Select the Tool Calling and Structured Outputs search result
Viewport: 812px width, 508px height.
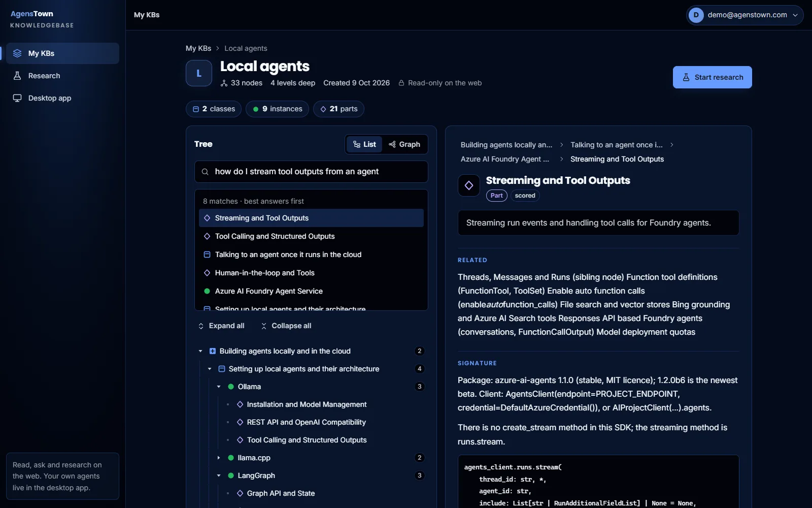311,236
